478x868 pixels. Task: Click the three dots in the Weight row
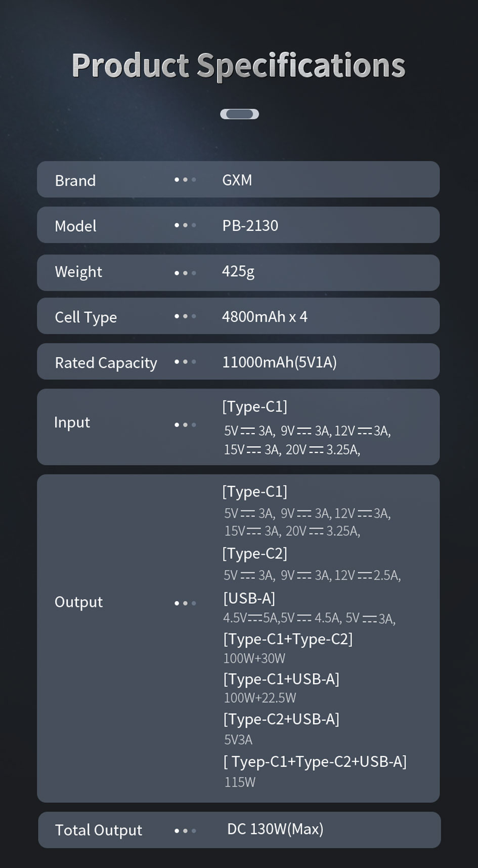click(185, 273)
